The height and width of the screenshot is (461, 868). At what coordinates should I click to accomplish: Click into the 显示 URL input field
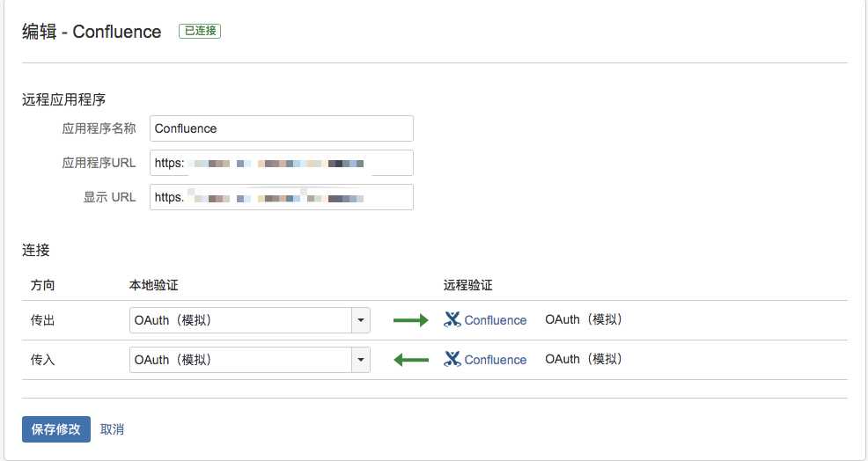click(x=281, y=197)
